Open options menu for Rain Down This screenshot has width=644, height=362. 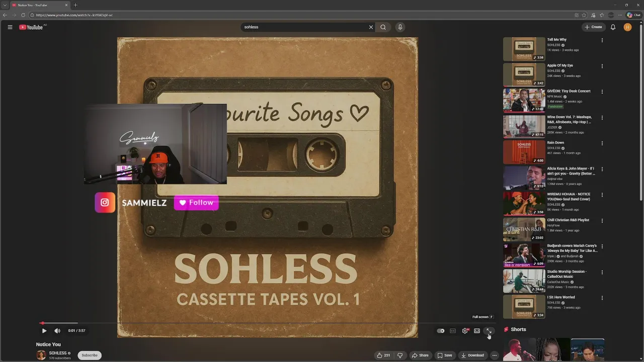pyautogui.click(x=602, y=143)
